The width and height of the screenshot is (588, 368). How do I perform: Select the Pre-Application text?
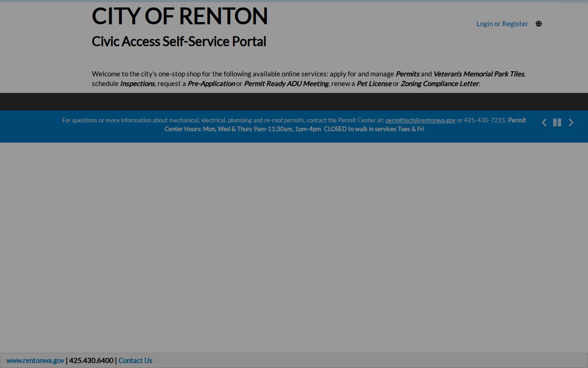(x=211, y=83)
